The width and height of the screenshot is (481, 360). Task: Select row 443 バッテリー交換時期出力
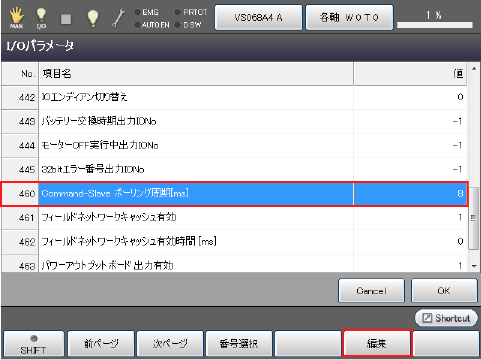[x=234, y=121]
